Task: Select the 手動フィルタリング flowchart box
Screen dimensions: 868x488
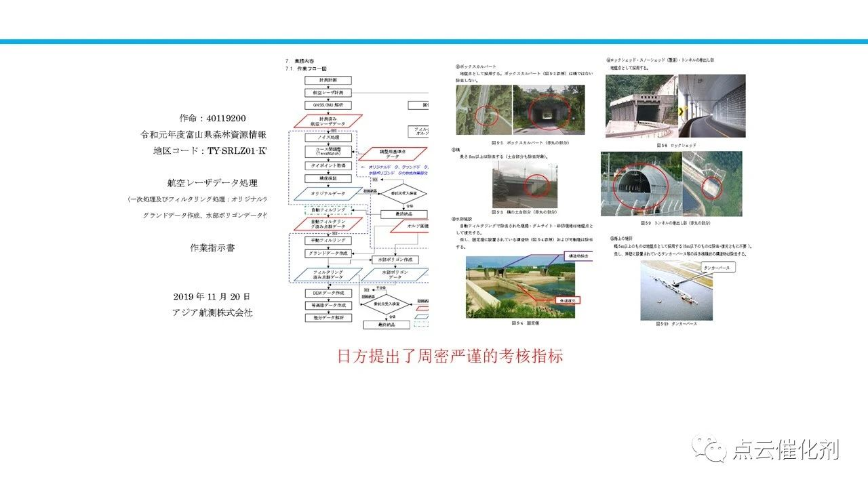Action: pyautogui.click(x=328, y=241)
